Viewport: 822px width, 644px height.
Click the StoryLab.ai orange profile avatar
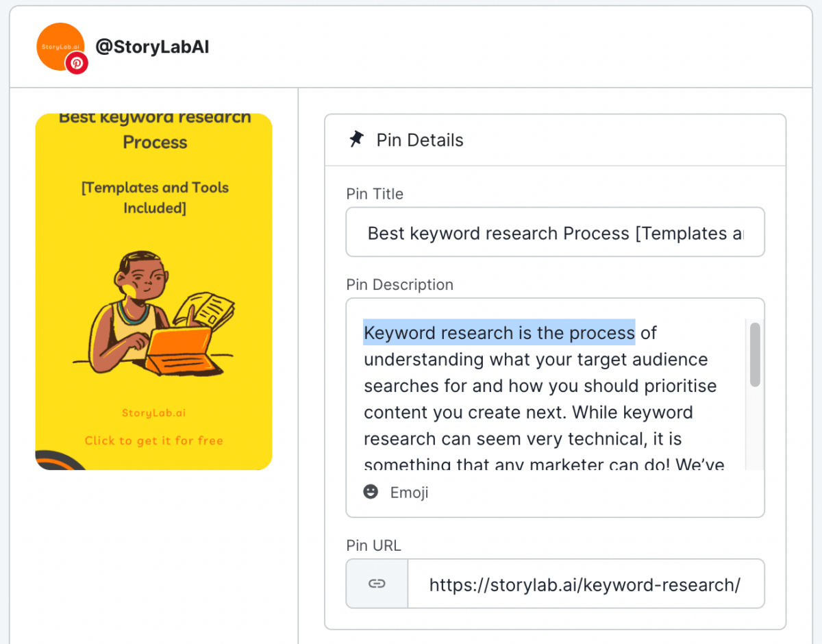(x=58, y=44)
